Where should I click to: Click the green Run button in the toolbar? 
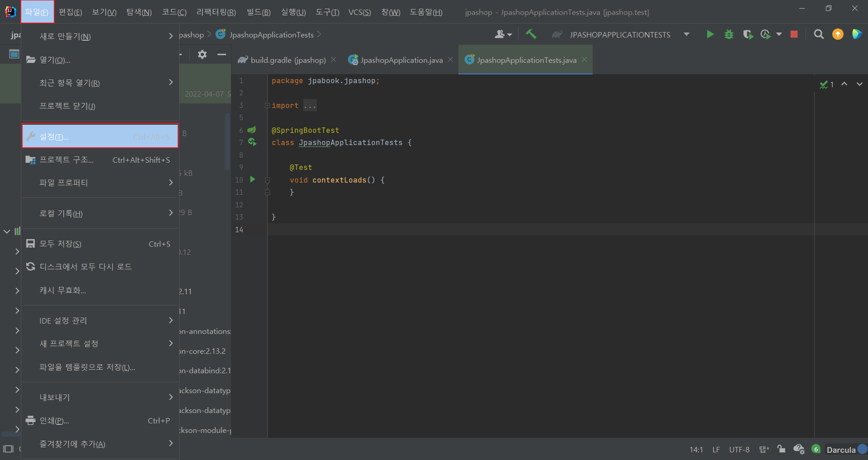(x=710, y=34)
